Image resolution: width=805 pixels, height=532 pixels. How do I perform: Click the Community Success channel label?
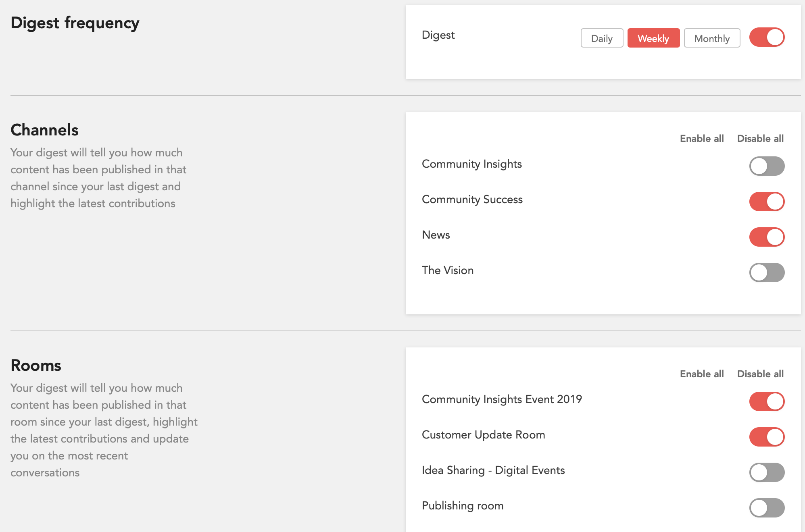click(x=472, y=199)
